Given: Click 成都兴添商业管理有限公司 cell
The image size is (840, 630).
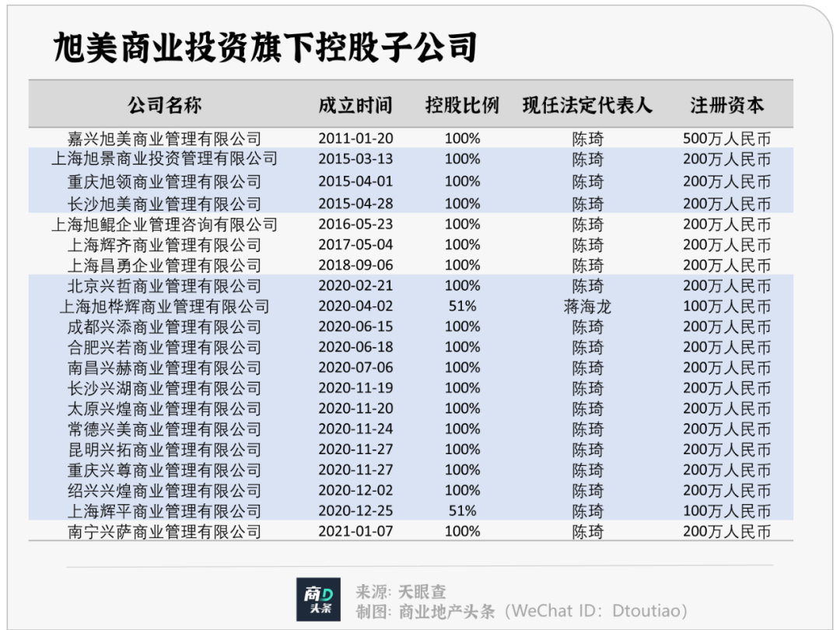Looking at the screenshot, I should pyautogui.click(x=164, y=326).
